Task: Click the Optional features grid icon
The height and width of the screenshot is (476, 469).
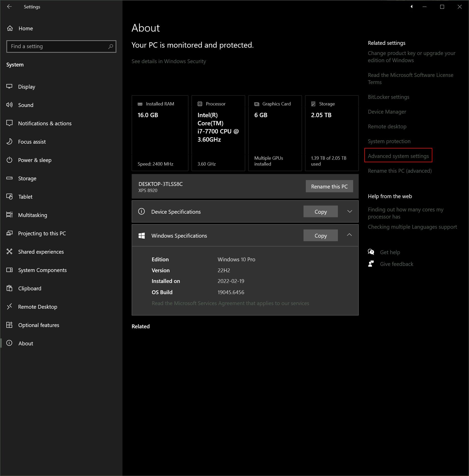Action: [9, 325]
